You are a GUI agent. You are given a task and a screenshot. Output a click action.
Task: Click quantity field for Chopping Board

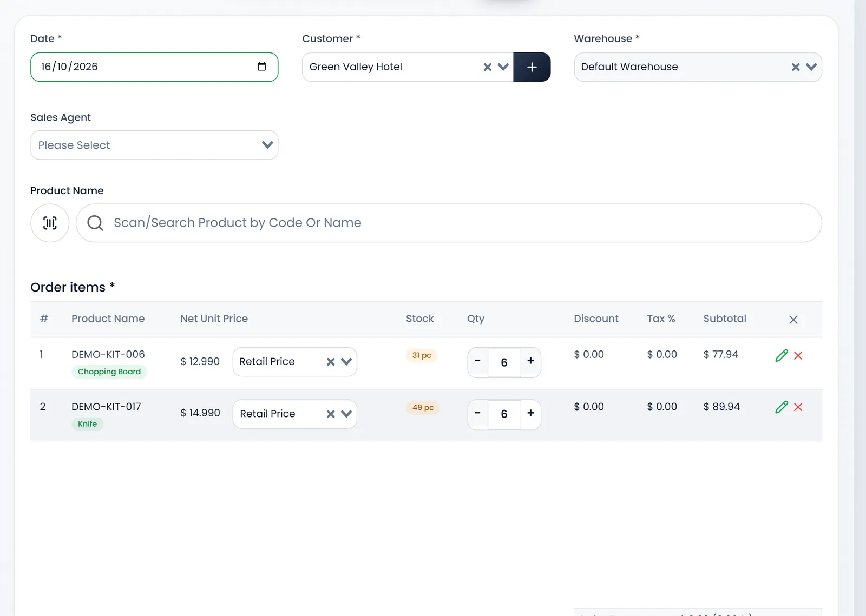pos(504,362)
